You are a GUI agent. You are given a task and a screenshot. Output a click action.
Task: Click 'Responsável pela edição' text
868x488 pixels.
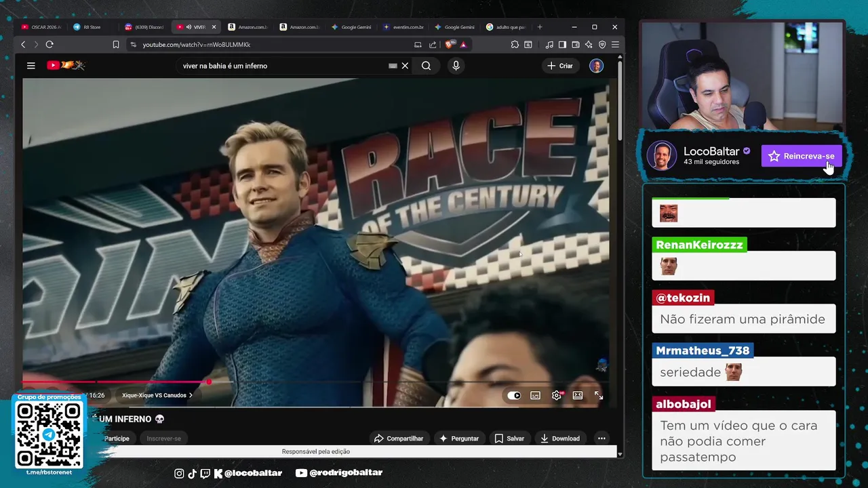316,451
